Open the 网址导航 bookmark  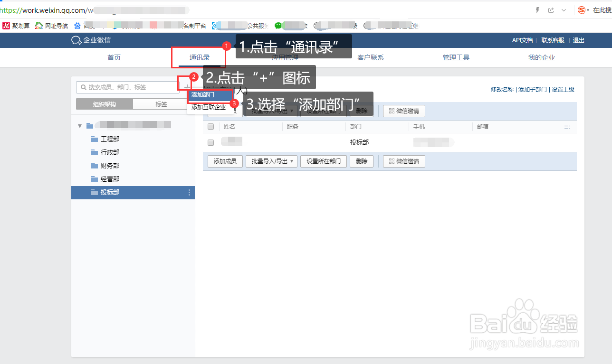tap(51, 26)
